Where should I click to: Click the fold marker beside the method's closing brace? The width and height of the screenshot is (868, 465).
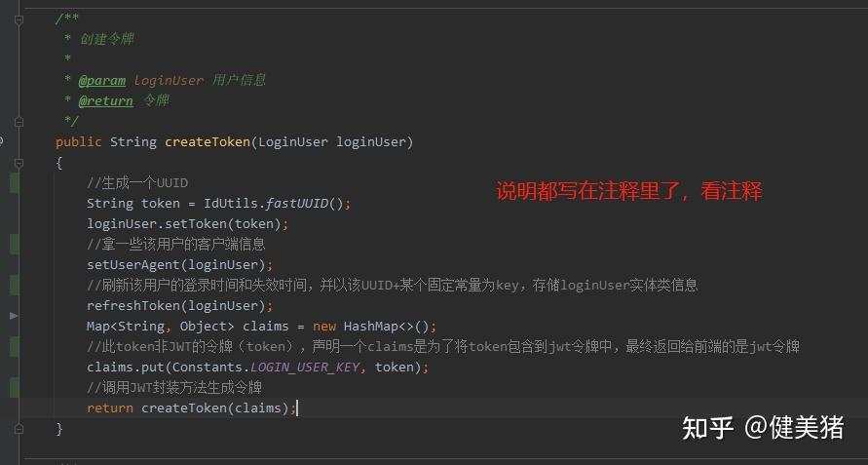[x=19, y=428]
